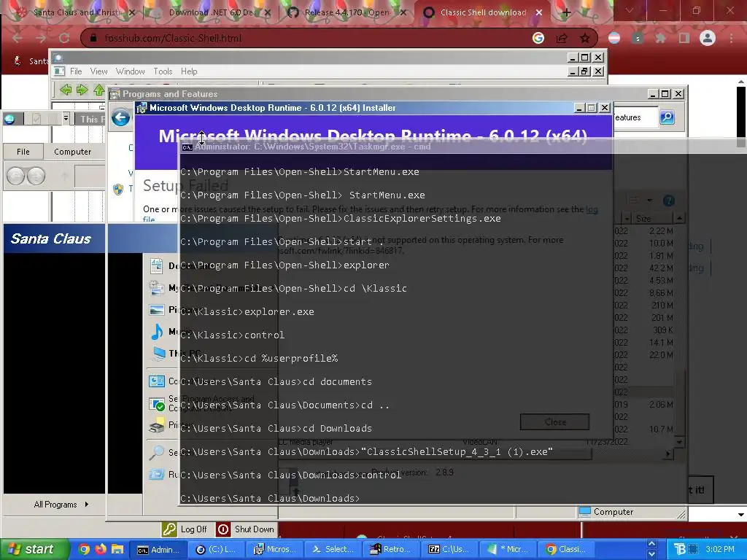Switch to the 7z C:\Us... taskbar button
This screenshot has height=560, width=747.
pos(450,549)
